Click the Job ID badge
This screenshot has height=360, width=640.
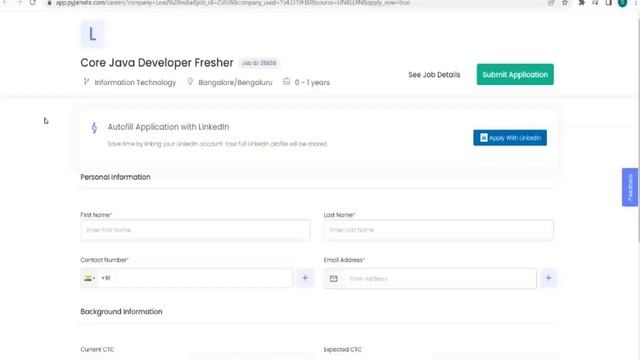click(259, 63)
